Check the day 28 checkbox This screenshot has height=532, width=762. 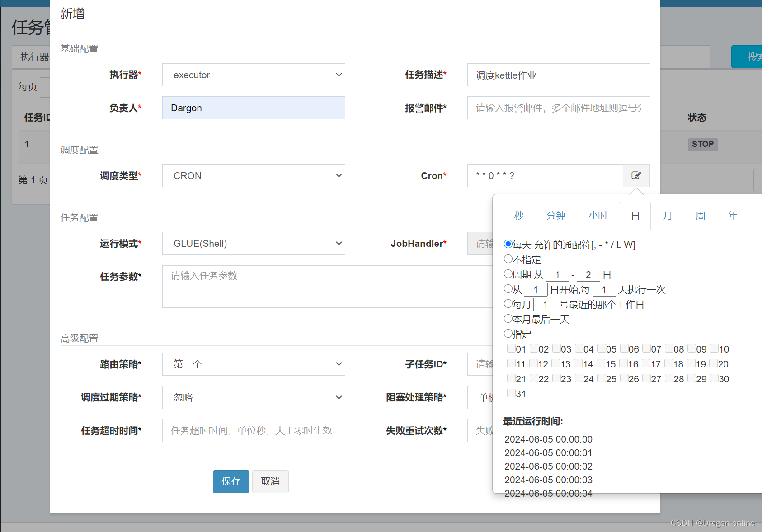pyautogui.click(x=669, y=378)
